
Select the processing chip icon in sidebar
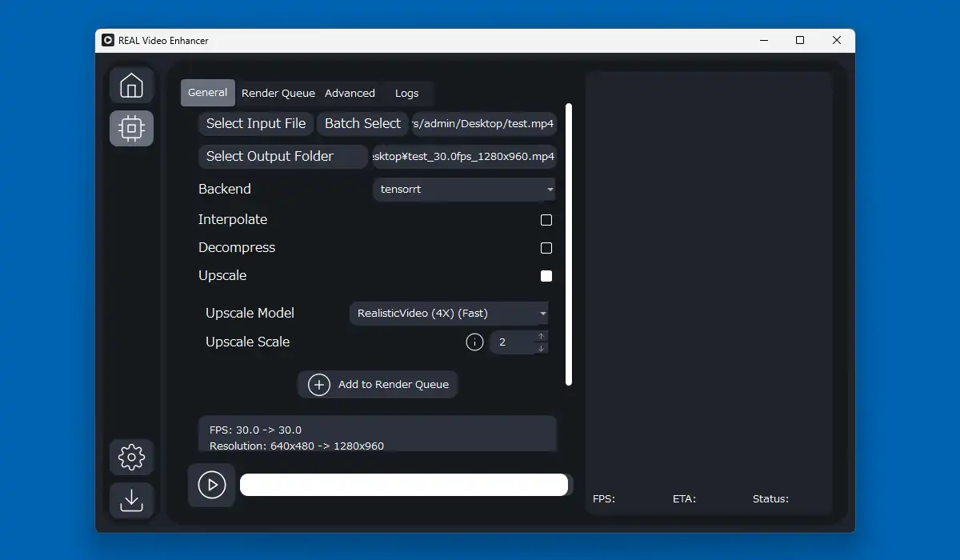131,128
